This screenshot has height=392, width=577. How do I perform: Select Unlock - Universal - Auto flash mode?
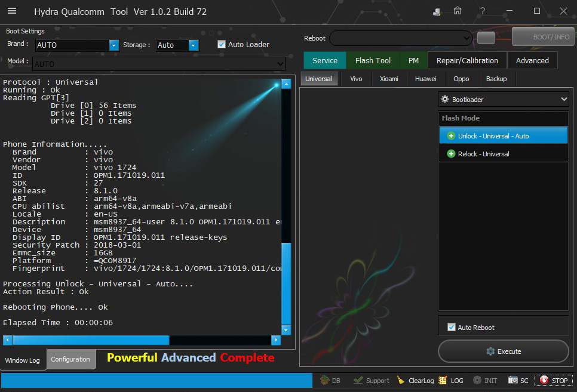click(x=504, y=136)
